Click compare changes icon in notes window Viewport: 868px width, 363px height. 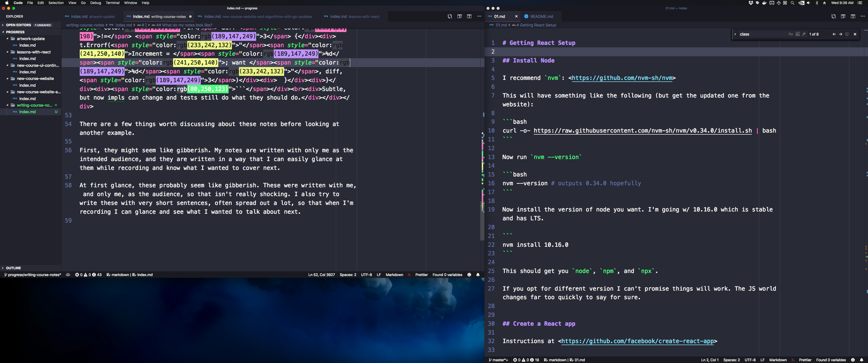pyautogui.click(x=833, y=16)
